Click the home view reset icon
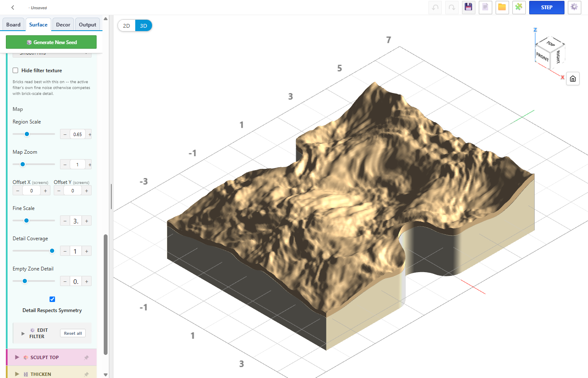The width and height of the screenshot is (588, 378). (x=573, y=79)
